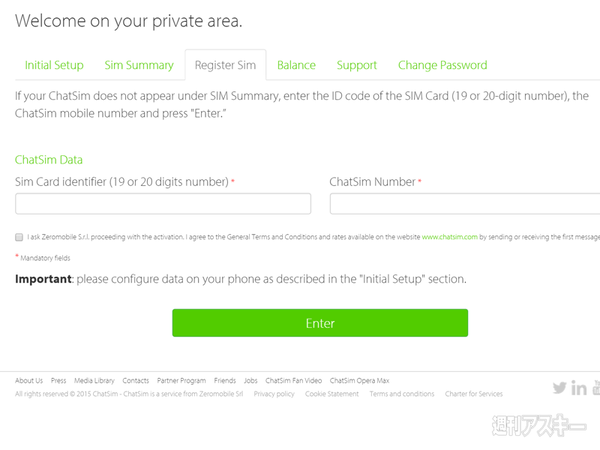Check the Zeromobile terms agreement checkbox
This screenshot has width=600, height=450.
[x=19, y=238]
